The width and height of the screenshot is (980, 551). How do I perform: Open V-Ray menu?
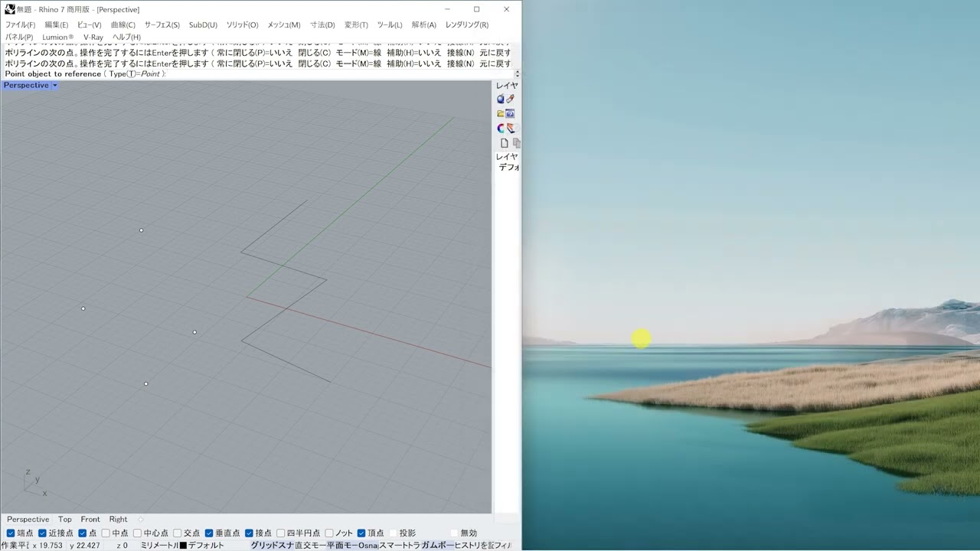(93, 37)
